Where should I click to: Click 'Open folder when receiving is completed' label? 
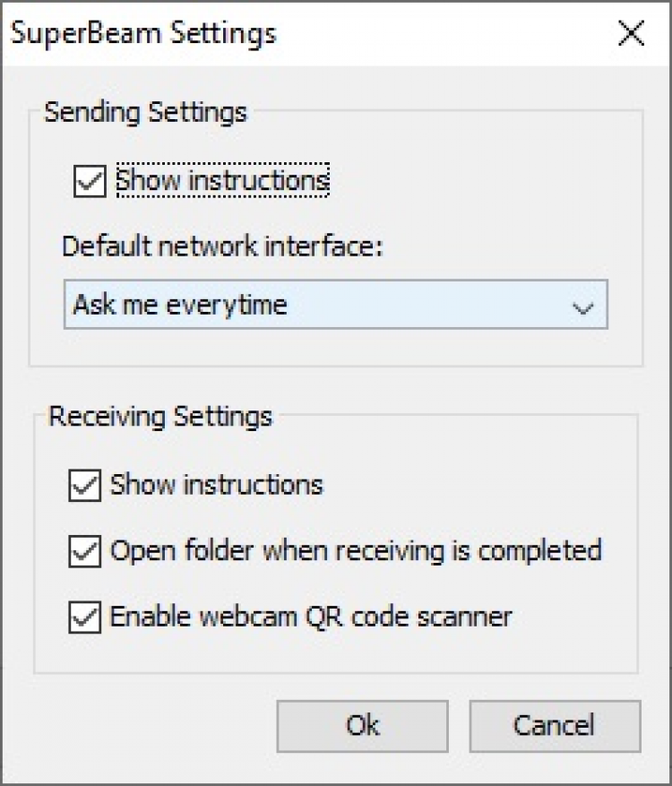(355, 550)
